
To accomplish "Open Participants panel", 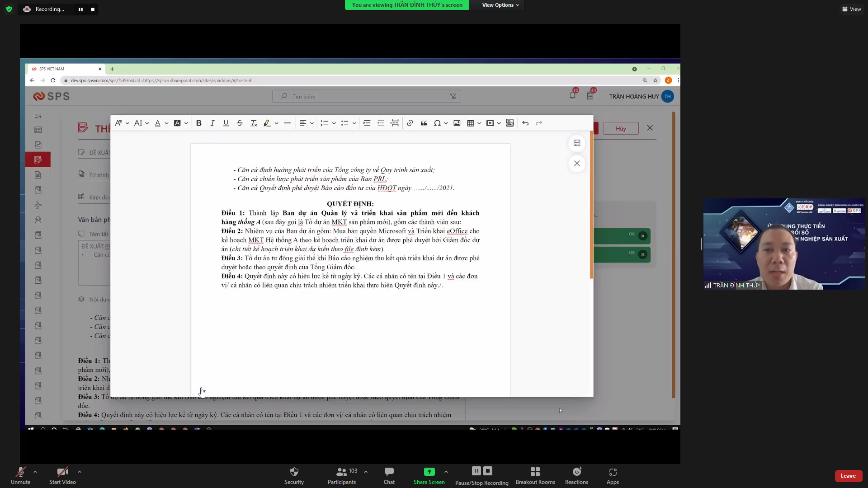I will (342, 476).
